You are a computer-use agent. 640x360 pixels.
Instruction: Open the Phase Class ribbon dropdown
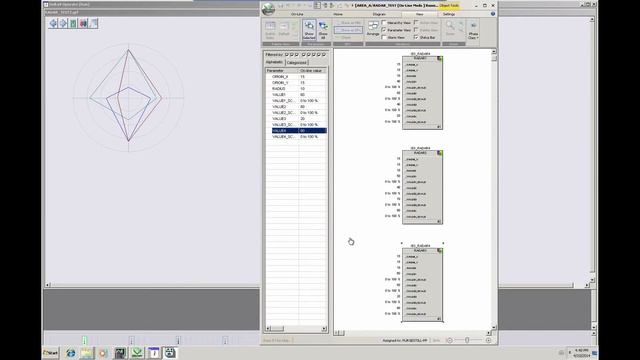point(473,30)
